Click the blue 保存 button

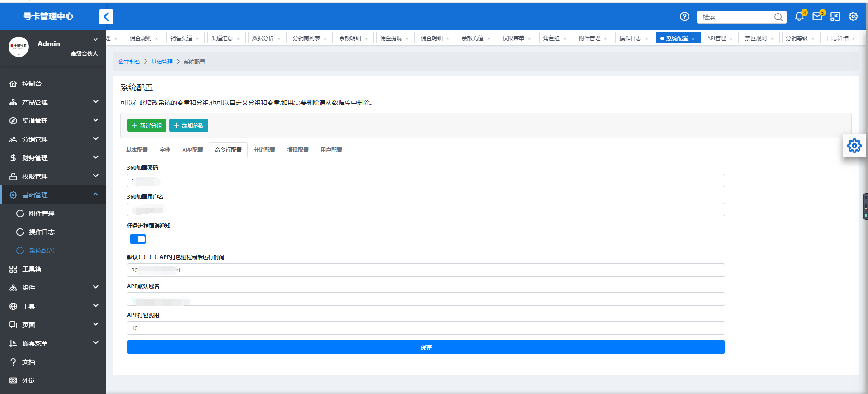(x=426, y=347)
